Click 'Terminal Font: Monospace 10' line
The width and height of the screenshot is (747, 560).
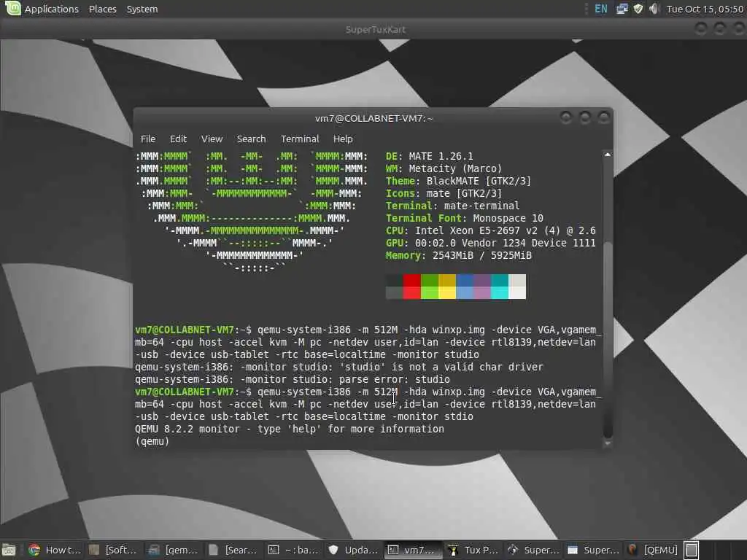[x=465, y=218]
